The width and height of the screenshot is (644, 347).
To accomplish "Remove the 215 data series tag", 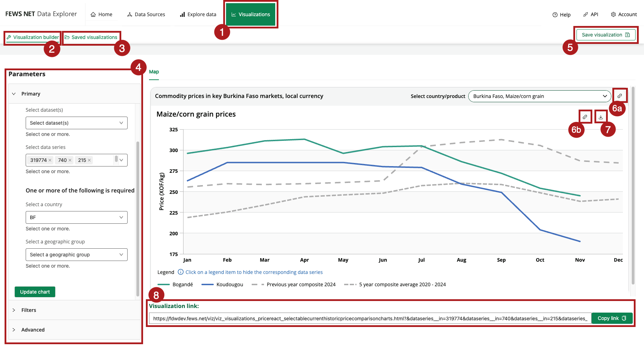I will tap(89, 160).
